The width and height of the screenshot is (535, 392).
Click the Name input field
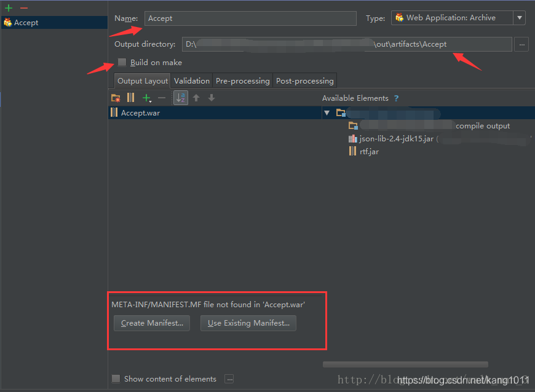[x=250, y=18]
